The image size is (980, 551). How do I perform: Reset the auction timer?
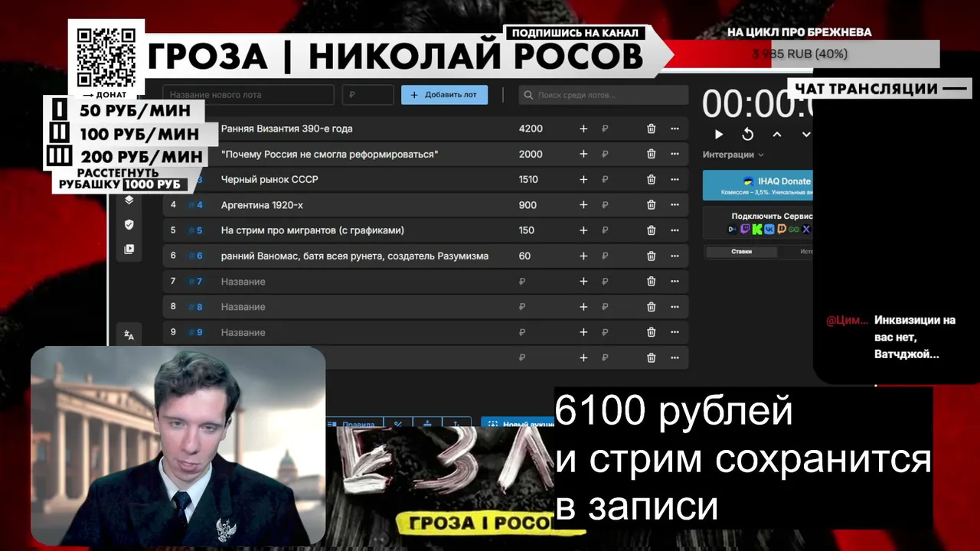click(747, 135)
